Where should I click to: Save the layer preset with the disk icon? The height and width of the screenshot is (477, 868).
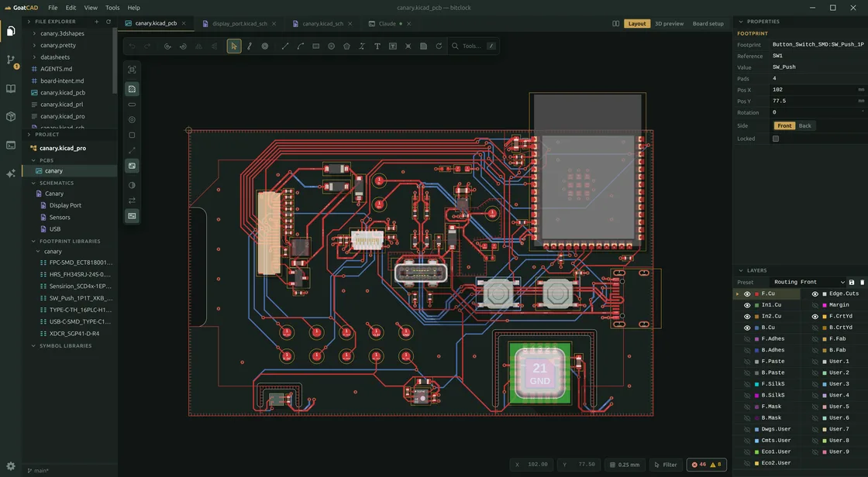click(x=852, y=282)
